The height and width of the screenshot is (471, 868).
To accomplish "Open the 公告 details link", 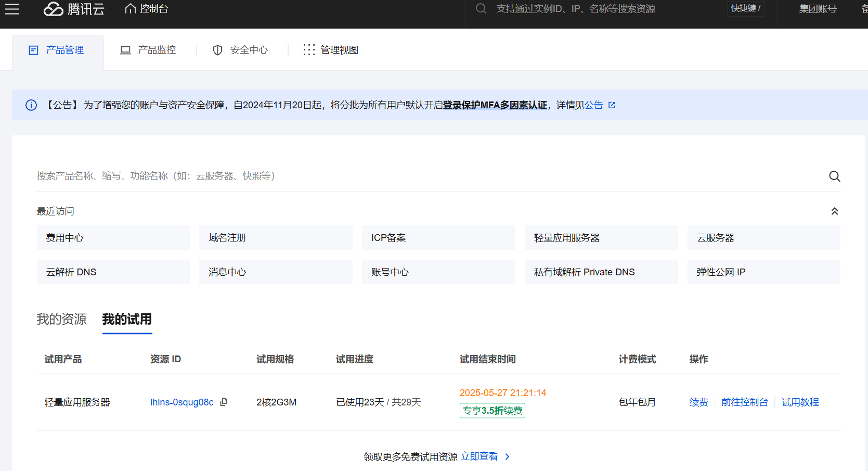I will point(594,105).
